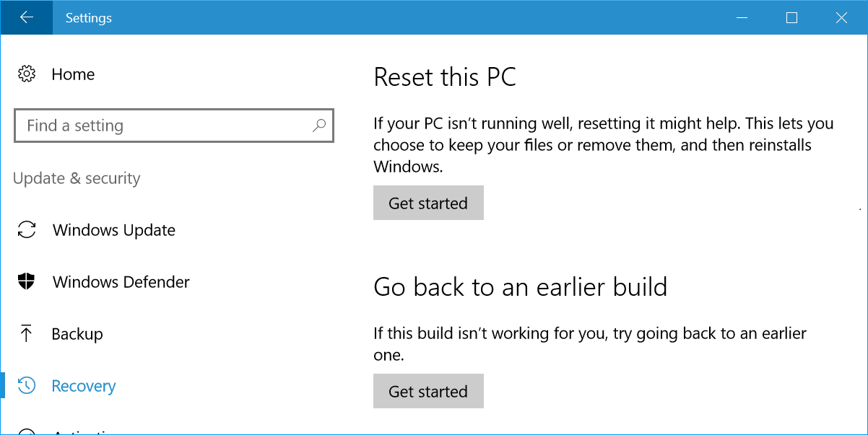This screenshot has width=868, height=435.
Task: Click the Reset this PC heading
Action: (445, 77)
